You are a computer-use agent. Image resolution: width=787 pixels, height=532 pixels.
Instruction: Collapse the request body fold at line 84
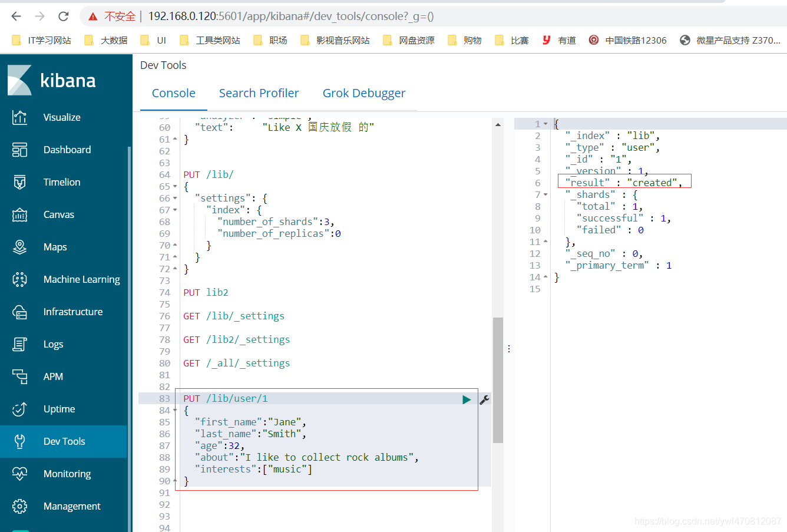pyautogui.click(x=175, y=411)
